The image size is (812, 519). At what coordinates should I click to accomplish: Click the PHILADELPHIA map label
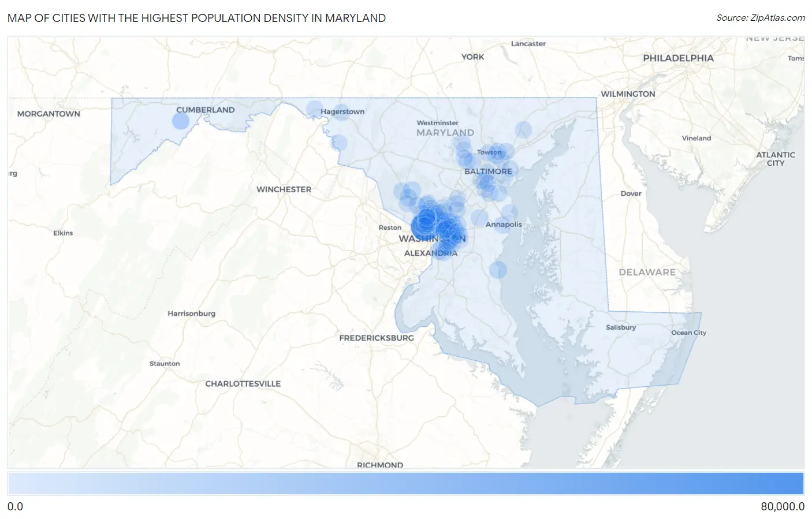click(678, 58)
